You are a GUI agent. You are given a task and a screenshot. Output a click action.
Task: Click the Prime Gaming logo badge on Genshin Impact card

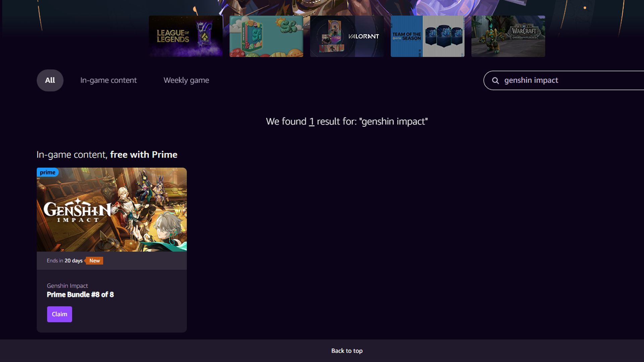point(47,172)
